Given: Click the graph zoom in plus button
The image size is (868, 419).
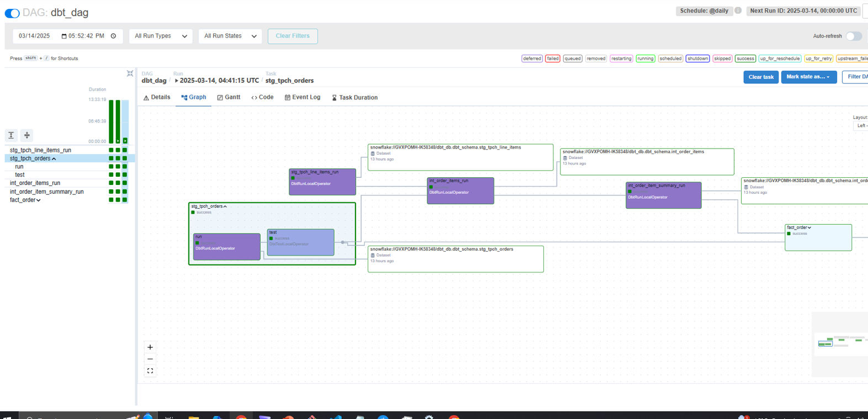Looking at the screenshot, I should pos(150,347).
